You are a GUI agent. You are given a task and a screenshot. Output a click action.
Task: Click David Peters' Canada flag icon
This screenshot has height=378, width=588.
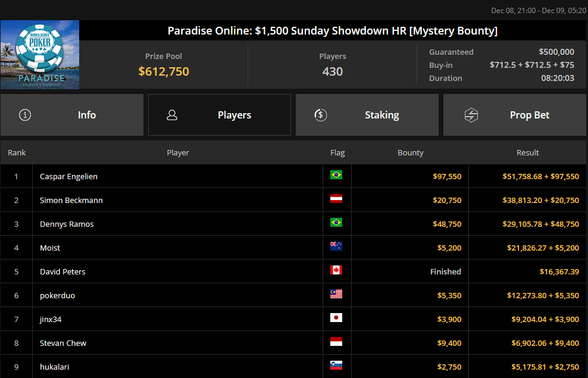(x=336, y=271)
